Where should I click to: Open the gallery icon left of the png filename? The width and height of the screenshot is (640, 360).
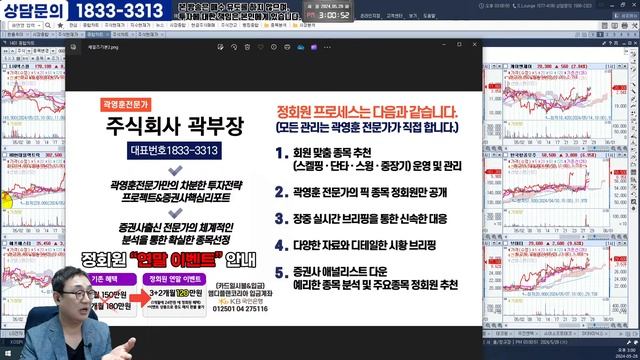tap(73, 47)
